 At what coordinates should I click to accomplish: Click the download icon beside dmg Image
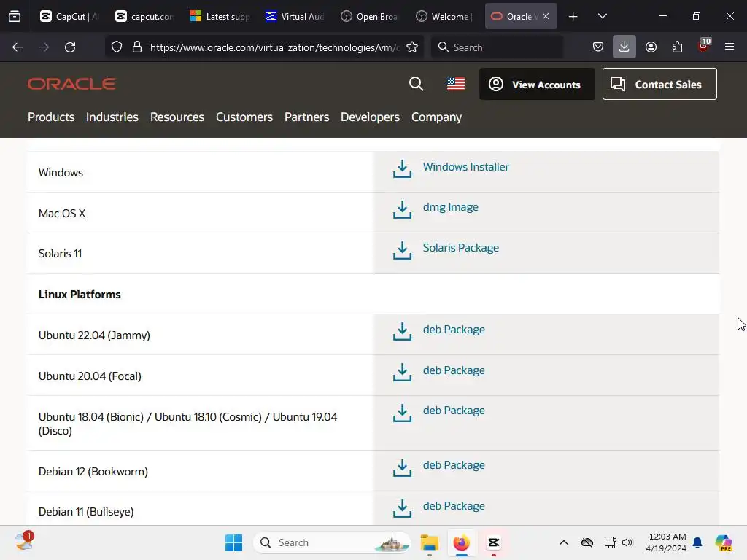coord(402,209)
